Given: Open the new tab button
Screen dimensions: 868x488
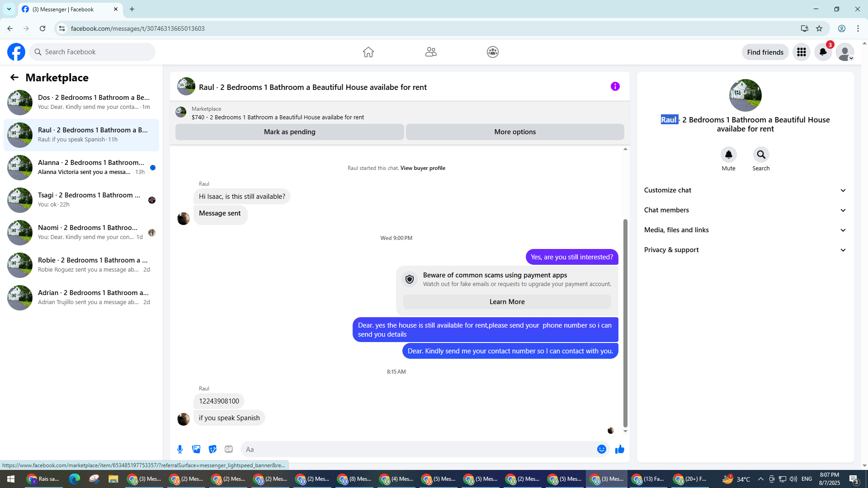Looking at the screenshot, I should (x=132, y=9).
